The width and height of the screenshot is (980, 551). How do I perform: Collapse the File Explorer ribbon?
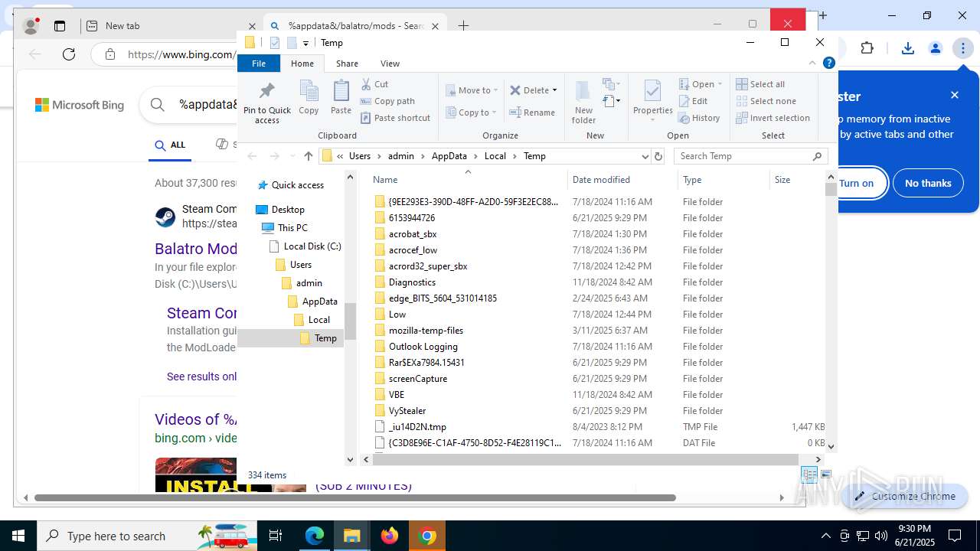click(x=813, y=64)
